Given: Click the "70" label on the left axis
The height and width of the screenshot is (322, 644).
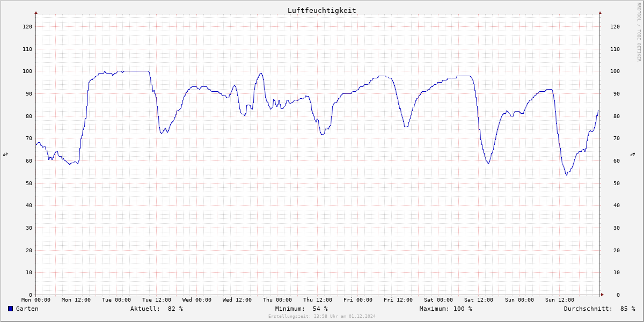Looking at the screenshot, I should (29, 138).
